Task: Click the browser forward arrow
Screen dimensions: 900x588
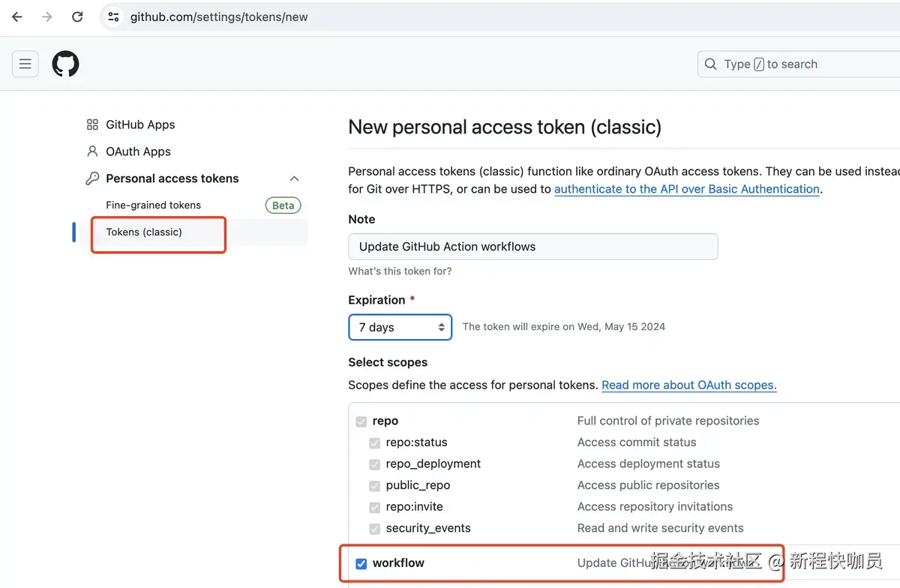Action: (x=46, y=16)
